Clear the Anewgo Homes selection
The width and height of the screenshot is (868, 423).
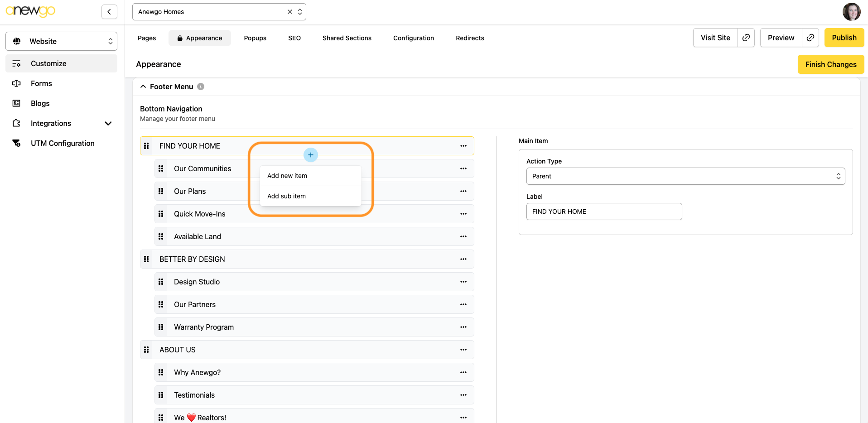click(290, 12)
